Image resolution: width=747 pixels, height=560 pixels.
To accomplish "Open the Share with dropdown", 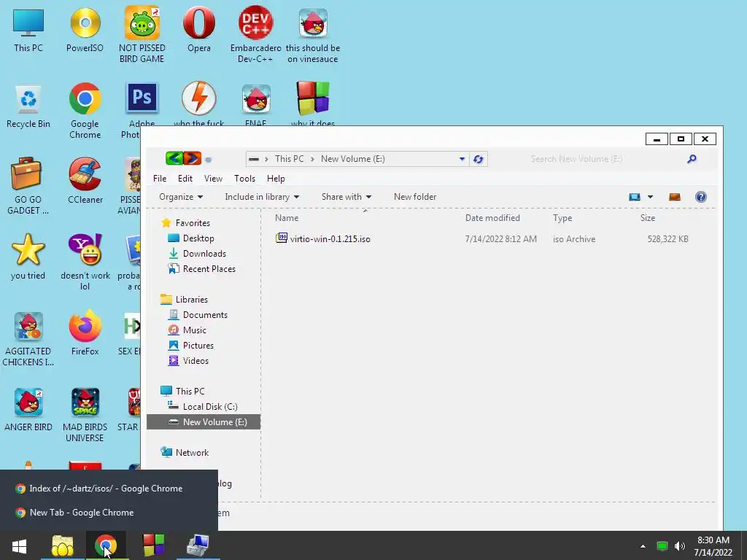I will (347, 197).
